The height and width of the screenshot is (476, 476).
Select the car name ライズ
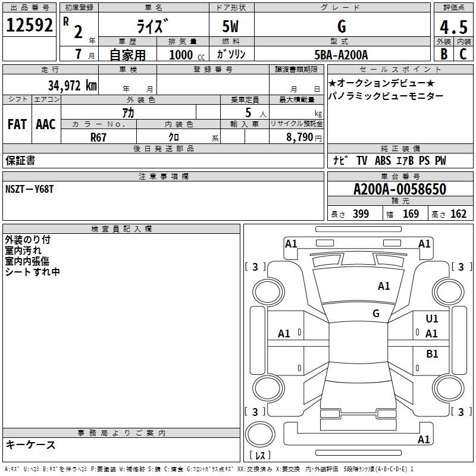point(152,26)
